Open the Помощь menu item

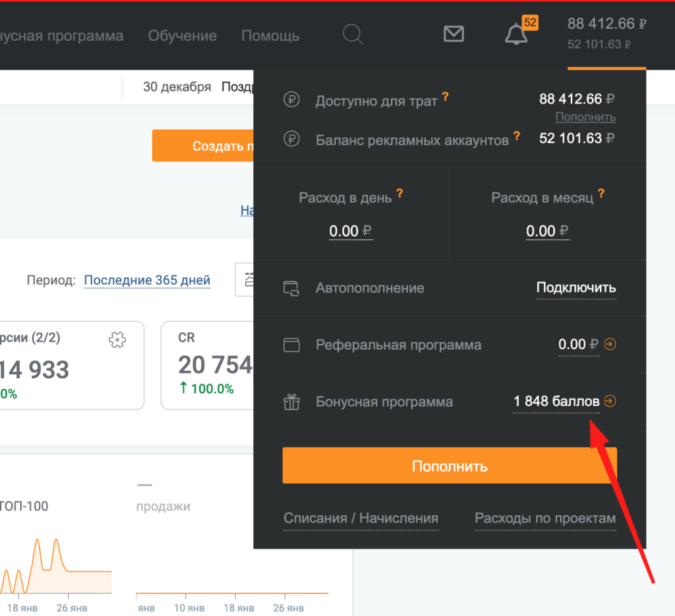(270, 36)
